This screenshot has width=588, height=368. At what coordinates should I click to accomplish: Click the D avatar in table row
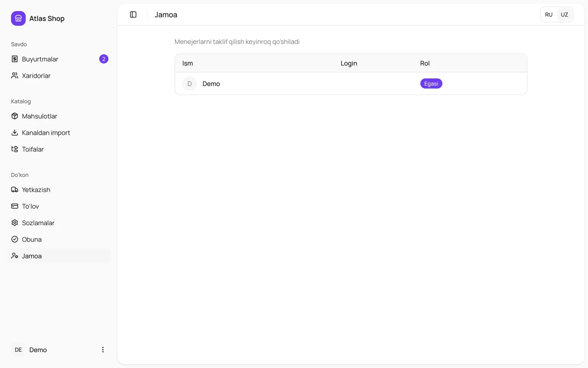[x=190, y=84]
